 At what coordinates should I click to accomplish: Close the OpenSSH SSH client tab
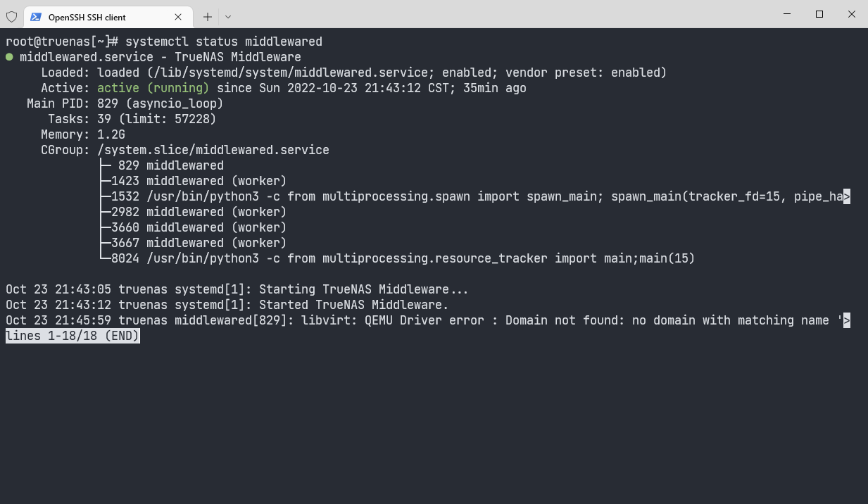[178, 17]
